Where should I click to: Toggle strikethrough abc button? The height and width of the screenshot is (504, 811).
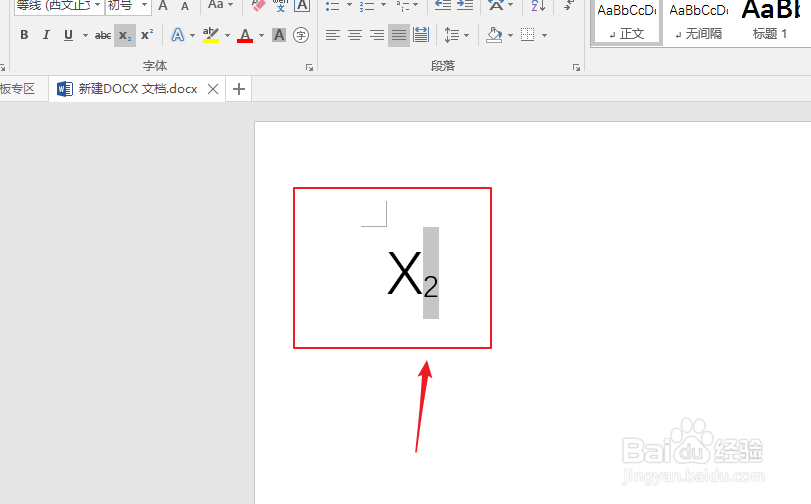(102, 35)
